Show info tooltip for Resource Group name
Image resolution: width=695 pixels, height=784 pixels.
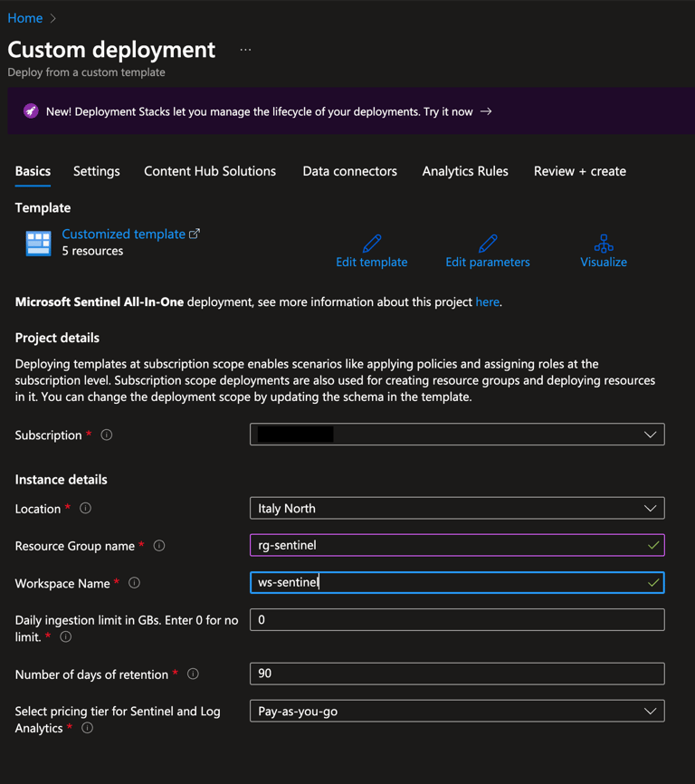pyautogui.click(x=159, y=546)
